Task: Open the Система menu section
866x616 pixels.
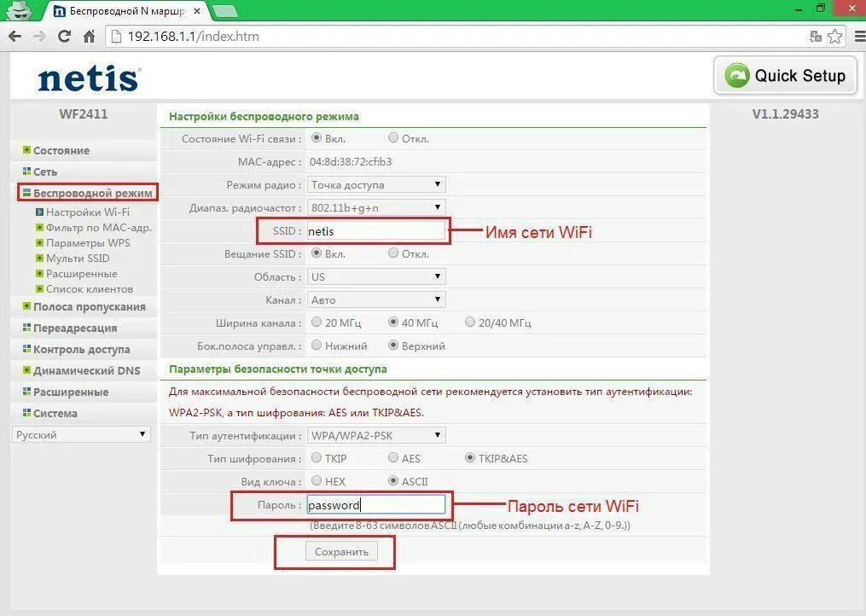Action: (x=55, y=413)
